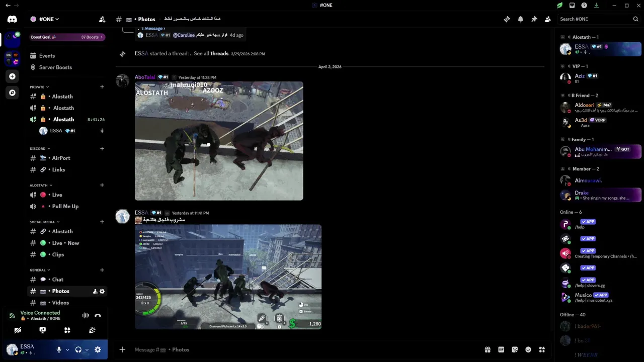Open GIF picker

point(501,349)
